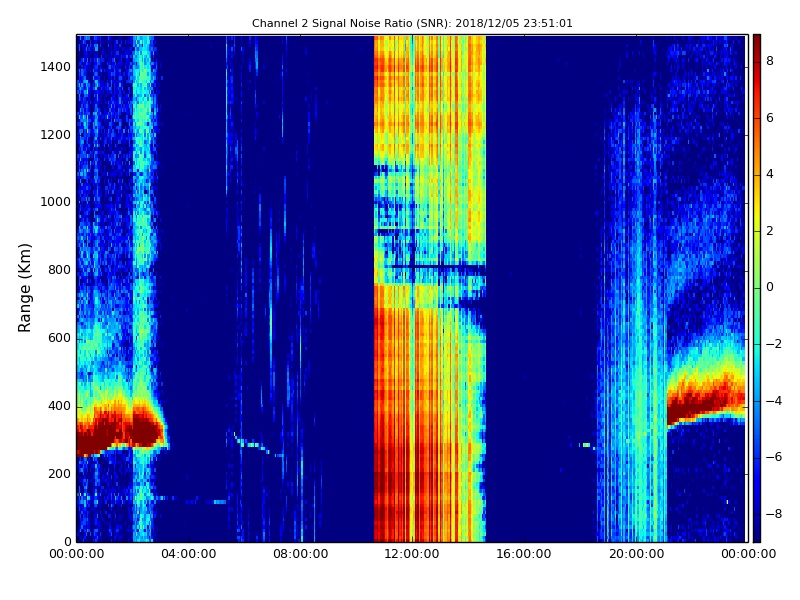Image resolution: width=800 pixels, height=600 pixels.
Task: Click the 'Range (Km)' y-axis label
Action: tap(24, 288)
